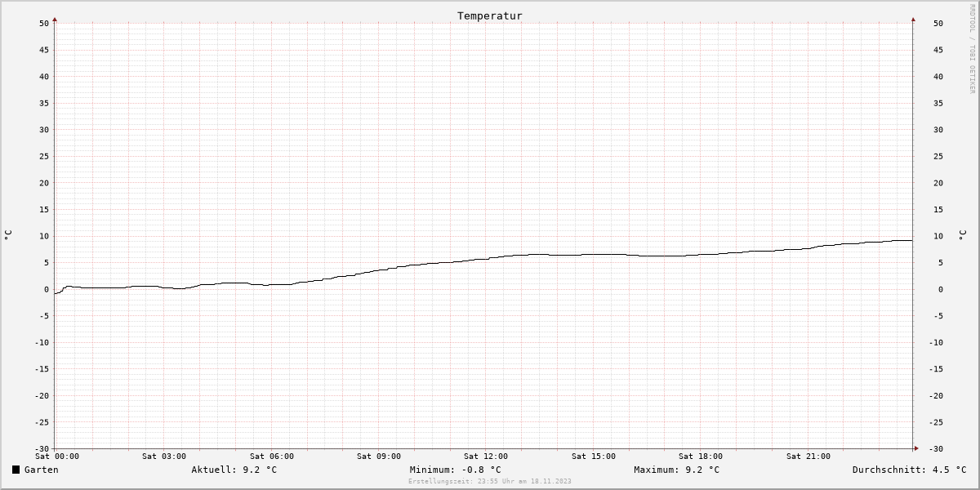Click the right y-axis "5" label

941,262
